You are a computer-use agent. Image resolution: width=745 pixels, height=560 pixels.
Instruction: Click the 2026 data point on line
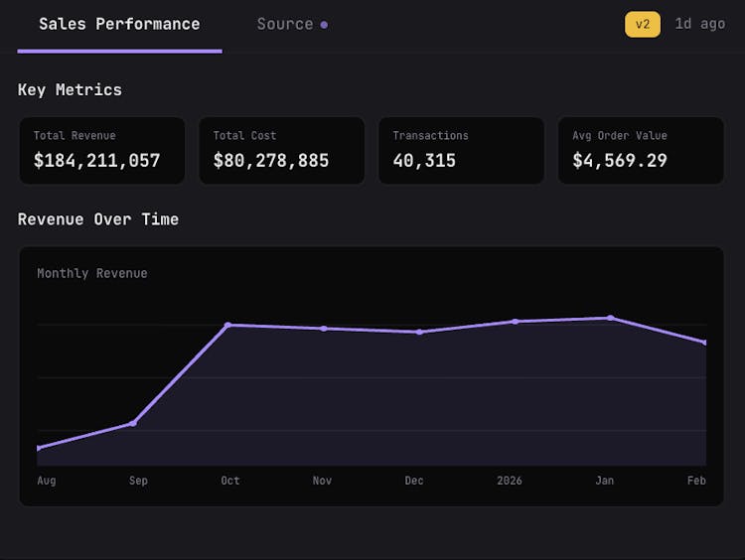[515, 321]
